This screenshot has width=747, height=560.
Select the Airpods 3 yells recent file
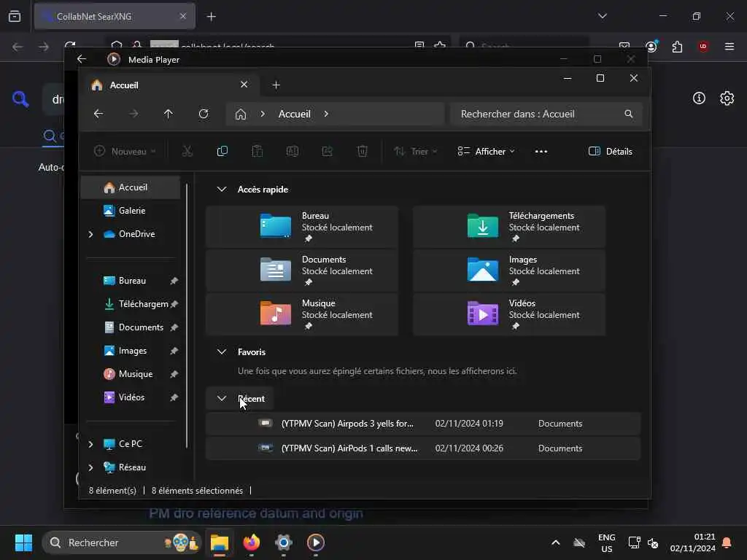(x=423, y=424)
